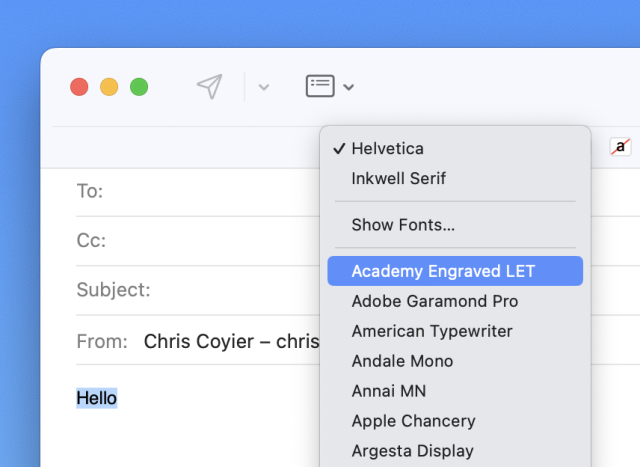Expand the header fields chevron arrow
This screenshot has width=640, height=467.
click(x=349, y=87)
